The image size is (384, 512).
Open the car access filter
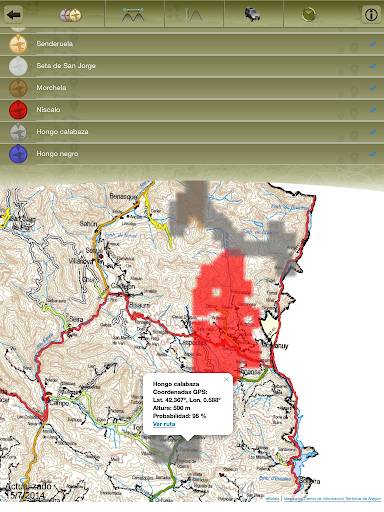252,14
